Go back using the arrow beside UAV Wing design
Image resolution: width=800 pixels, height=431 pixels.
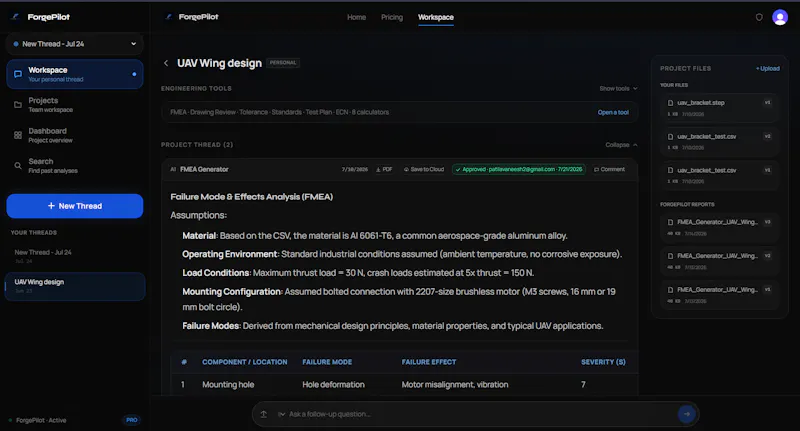[x=166, y=63]
